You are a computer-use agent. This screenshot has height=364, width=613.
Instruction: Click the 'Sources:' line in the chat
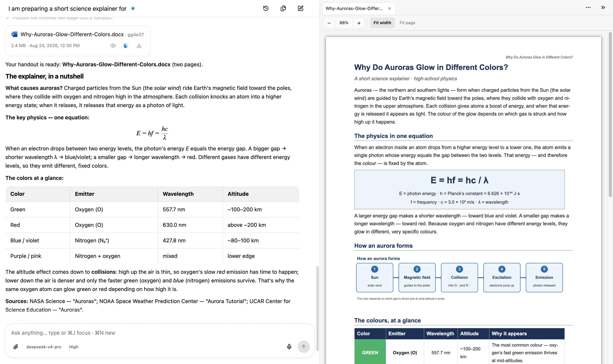click(148, 305)
